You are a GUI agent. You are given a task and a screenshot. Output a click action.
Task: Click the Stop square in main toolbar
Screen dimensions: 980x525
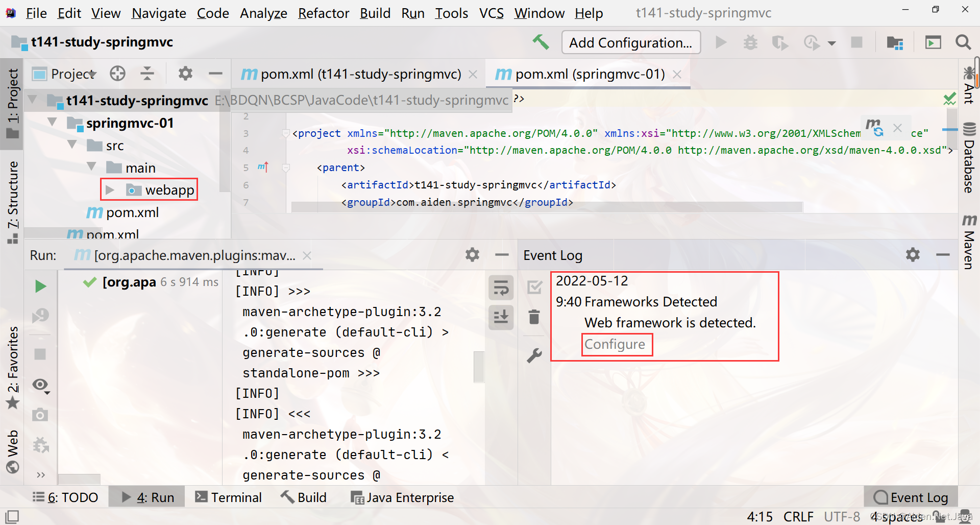[856, 42]
